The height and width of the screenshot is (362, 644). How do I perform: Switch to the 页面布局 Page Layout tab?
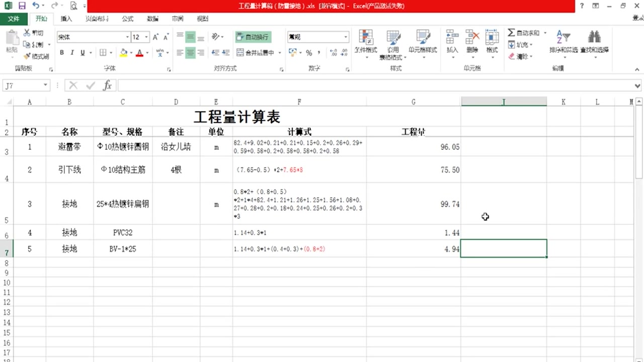(x=97, y=19)
